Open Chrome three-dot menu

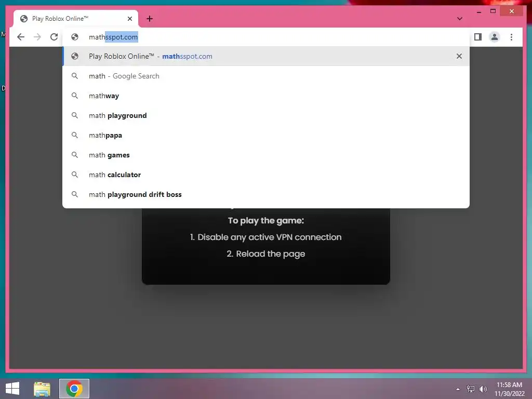[x=511, y=37]
